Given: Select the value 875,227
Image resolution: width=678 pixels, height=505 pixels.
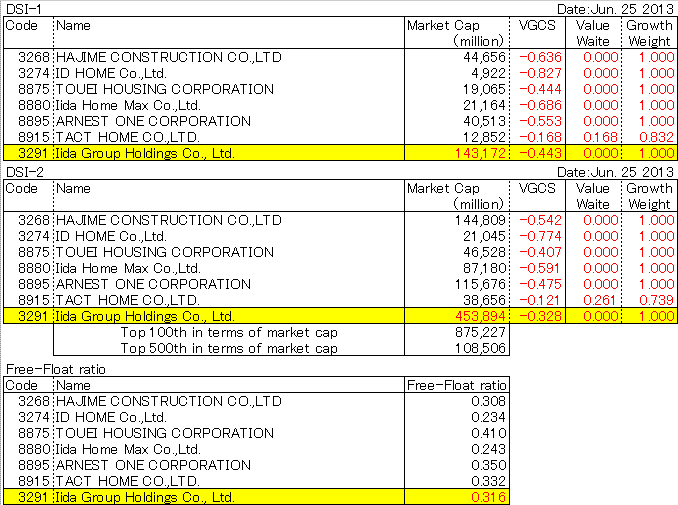Looking at the screenshot, I should point(480,332).
